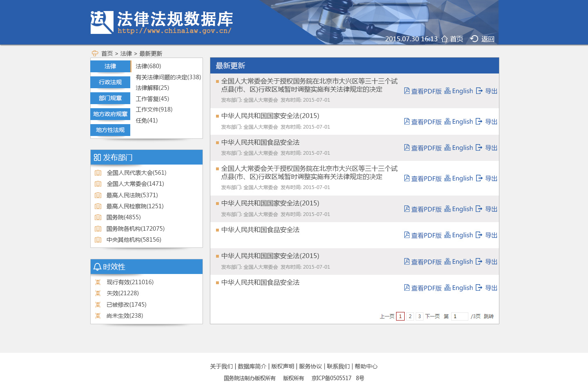Viewport: 588px width, 392px height.
Task: Go to page 2 in pagination
Action: [410, 316]
